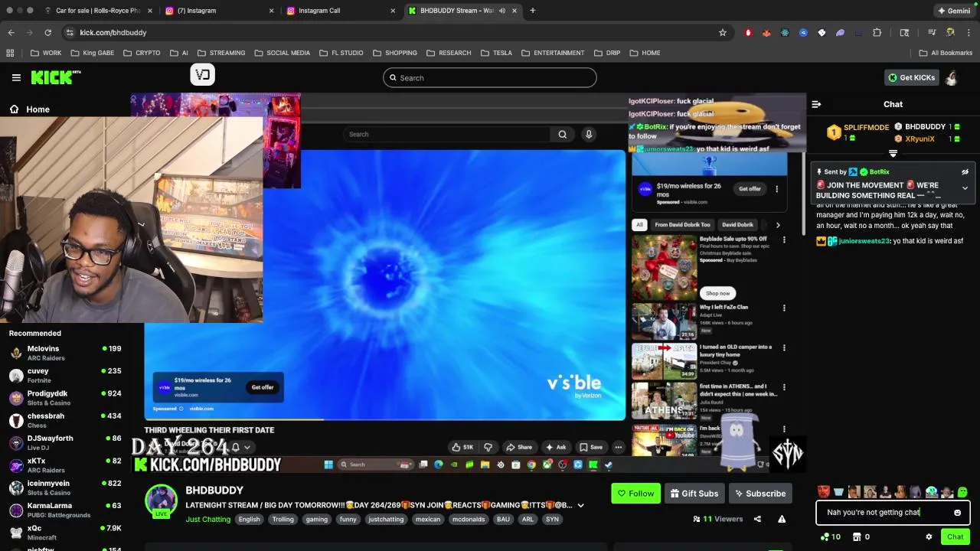Open the ENTERTAINMENT bookmarks folder
The height and width of the screenshot is (551, 980).
point(553,53)
